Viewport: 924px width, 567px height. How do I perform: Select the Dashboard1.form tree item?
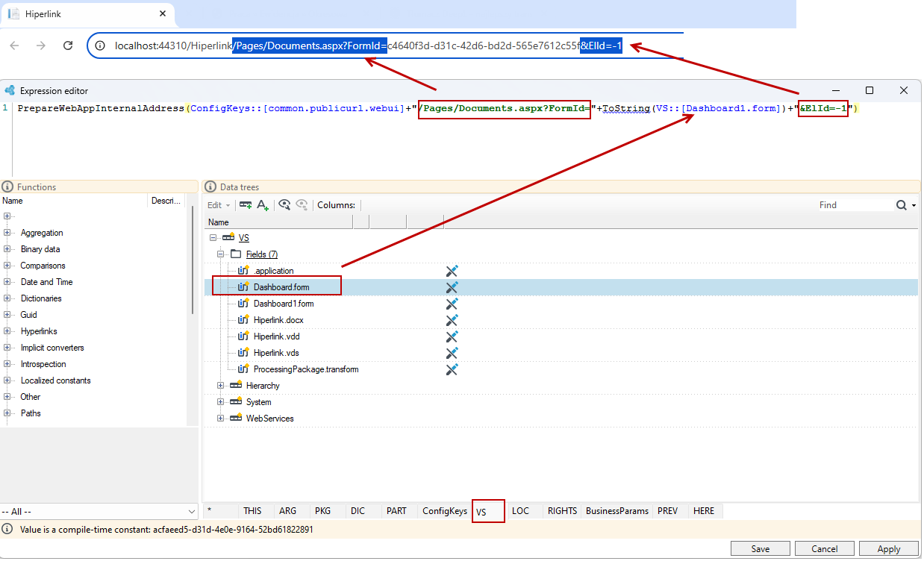point(284,304)
